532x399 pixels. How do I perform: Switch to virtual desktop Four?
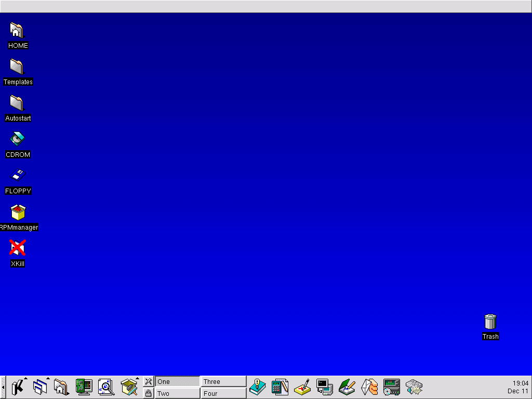tap(223, 393)
